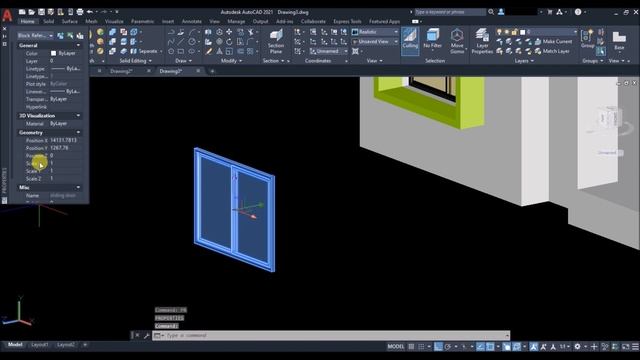Toggle annotation visibility icon in status bar
This screenshot has width=640, height=360.
[x=533, y=347]
